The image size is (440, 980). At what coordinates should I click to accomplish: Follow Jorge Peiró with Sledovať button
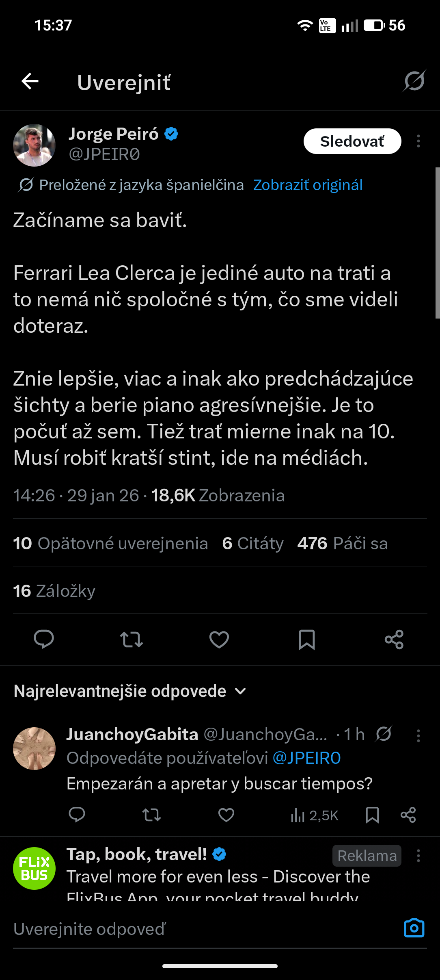352,141
